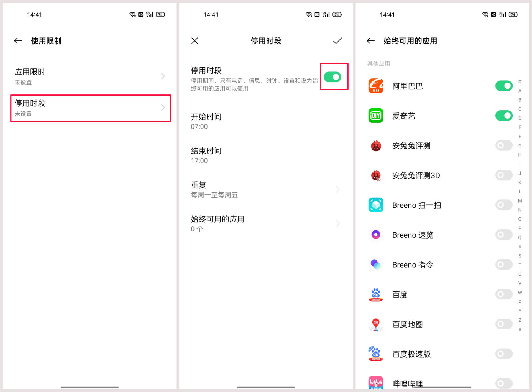Confirm settings with the checkmark button
This screenshot has height=392, width=532.
click(337, 41)
